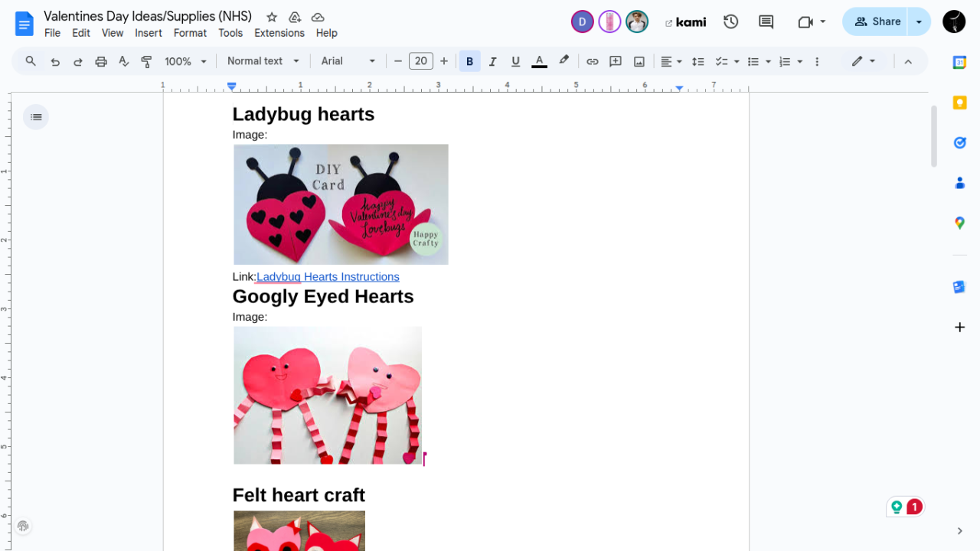980x551 pixels.
Task: Open the Extensions menu
Action: 279,33
